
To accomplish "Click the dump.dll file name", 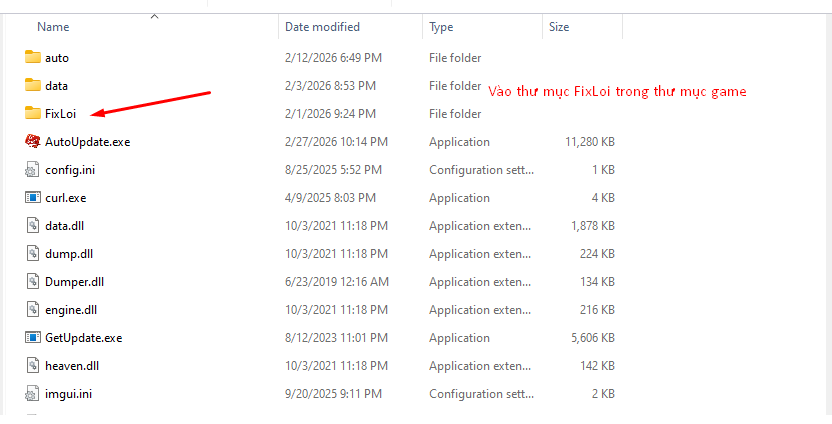I will (70, 254).
